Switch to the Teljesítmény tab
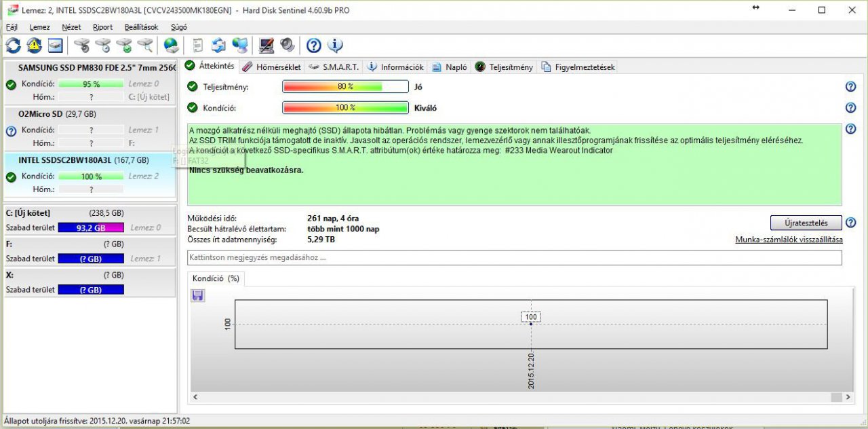This screenshot has width=868, height=429. (x=504, y=67)
